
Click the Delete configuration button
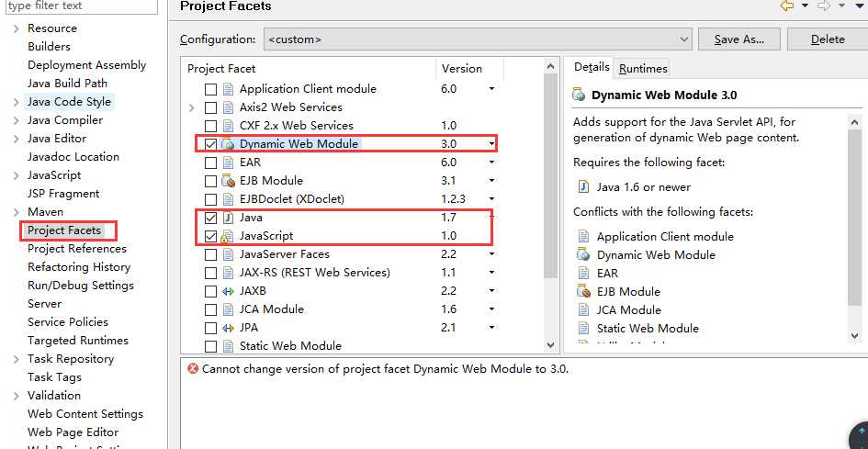tap(828, 39)
